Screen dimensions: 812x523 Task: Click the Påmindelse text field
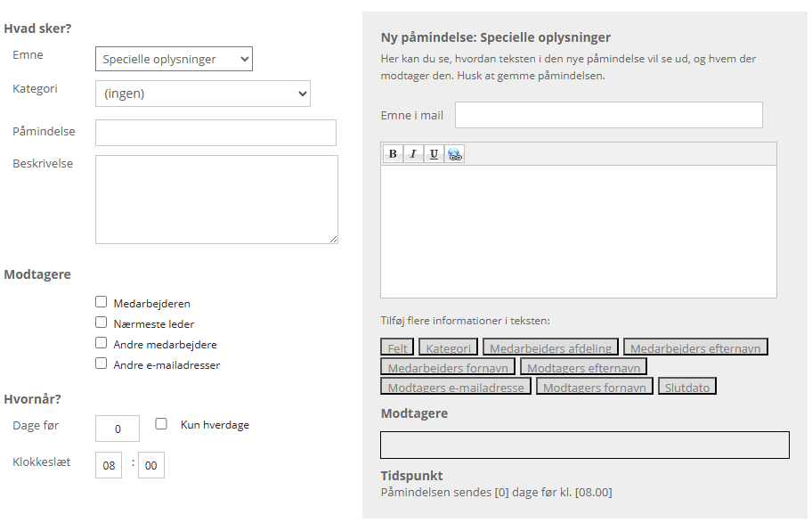215,133
